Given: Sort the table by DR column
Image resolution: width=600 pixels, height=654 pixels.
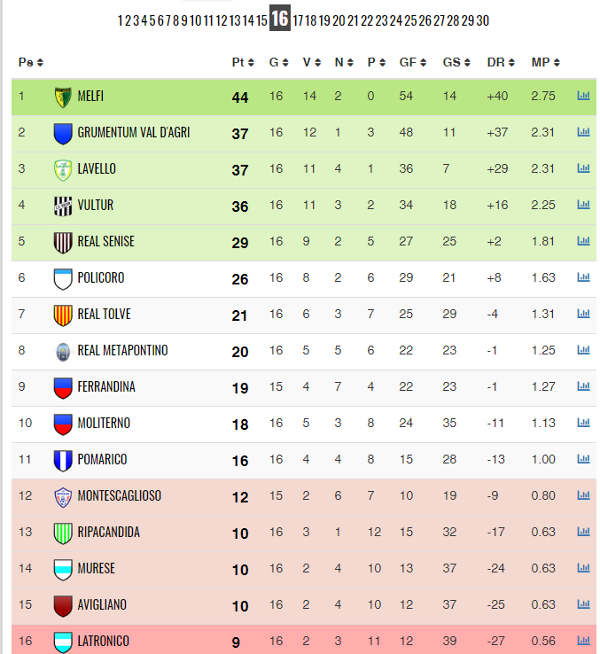Looking at the screenshot, I should click(500, 63).
